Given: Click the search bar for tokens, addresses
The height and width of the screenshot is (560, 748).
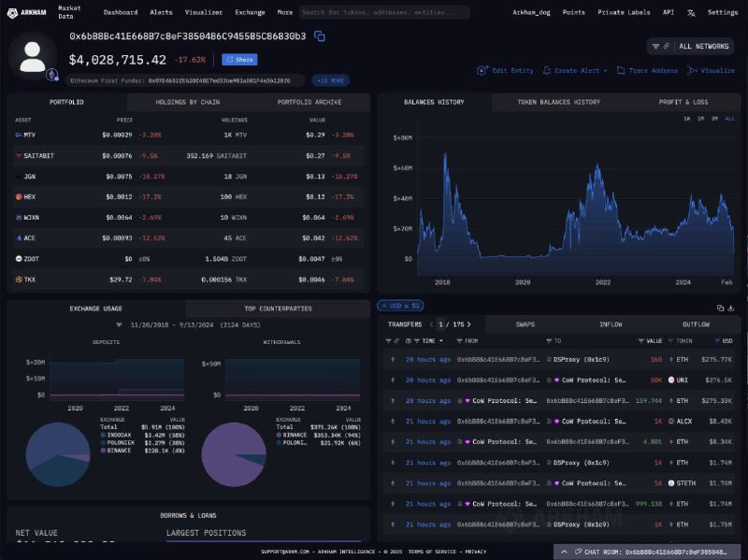Looking at the screenshot, I should pyautogui.click(x=384, y=12).
